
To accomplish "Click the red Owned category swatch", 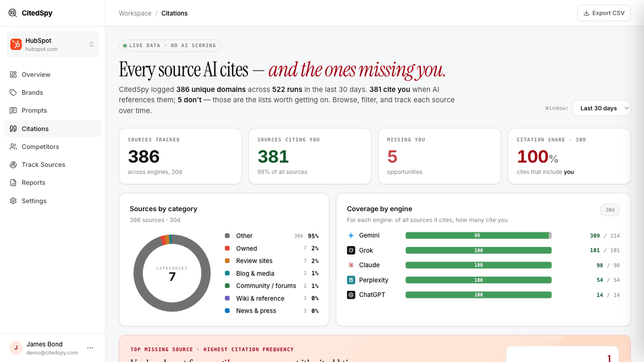I will pos(227,248).
